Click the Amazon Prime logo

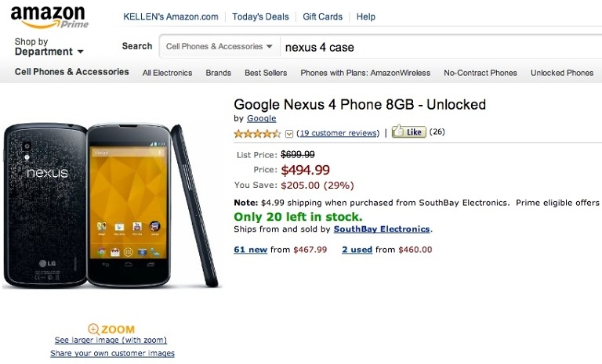[x=49, y=16]
